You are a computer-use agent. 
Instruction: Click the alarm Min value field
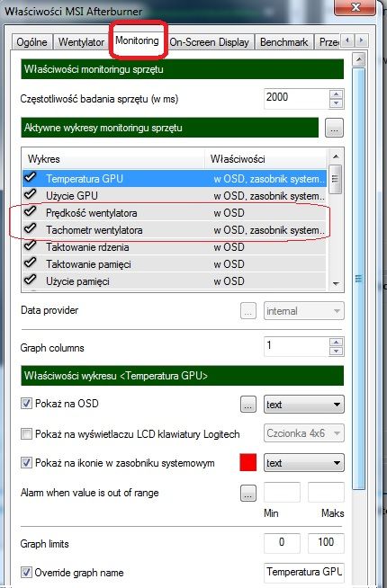click(282, 493)
